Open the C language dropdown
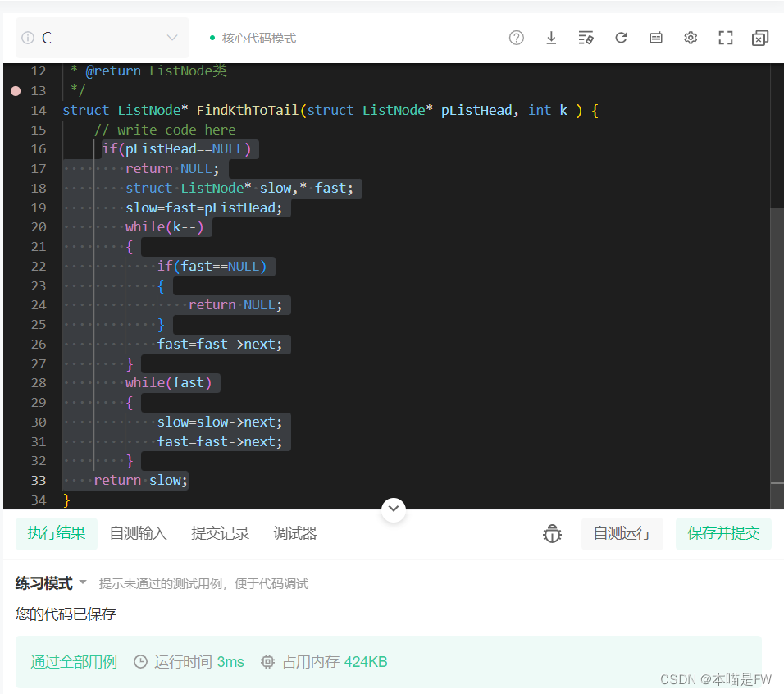 103,38
